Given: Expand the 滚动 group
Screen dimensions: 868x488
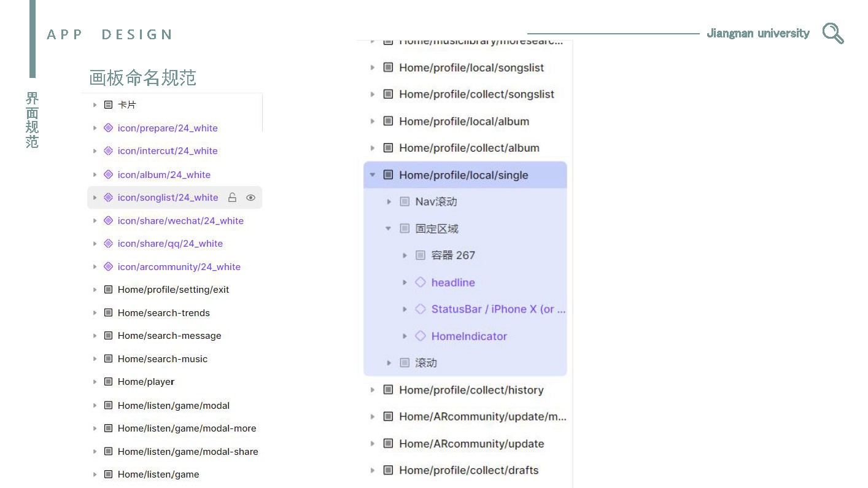Looking at the screenshot, I should click(389, 363).
